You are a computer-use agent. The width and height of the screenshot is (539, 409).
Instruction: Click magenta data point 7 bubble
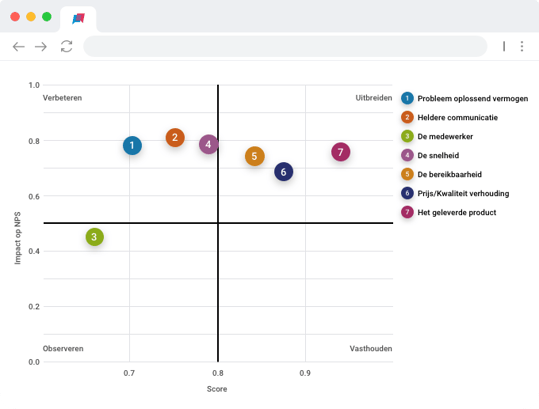tap(341, 152)
